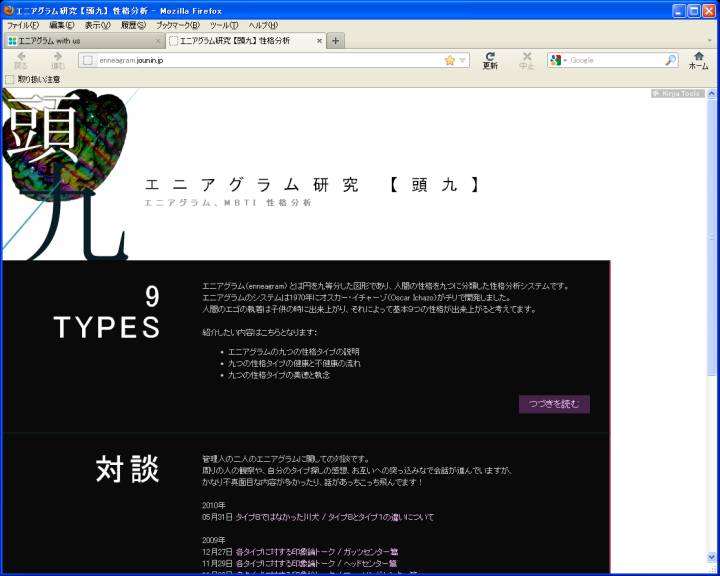720x576 pixels.
Task: Click the address bar URL field
Action: [260, 60]
